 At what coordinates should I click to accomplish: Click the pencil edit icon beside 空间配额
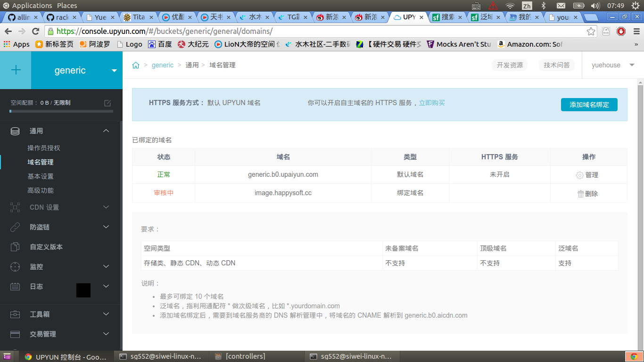point(108,103)
